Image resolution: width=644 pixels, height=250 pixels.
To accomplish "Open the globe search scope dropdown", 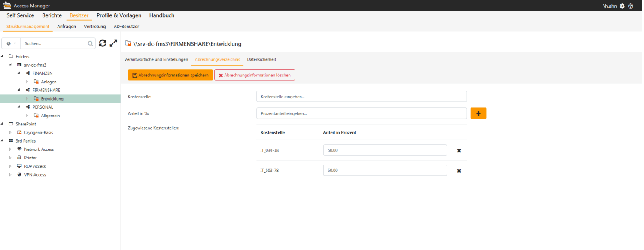I will click(x=11, y=43).
